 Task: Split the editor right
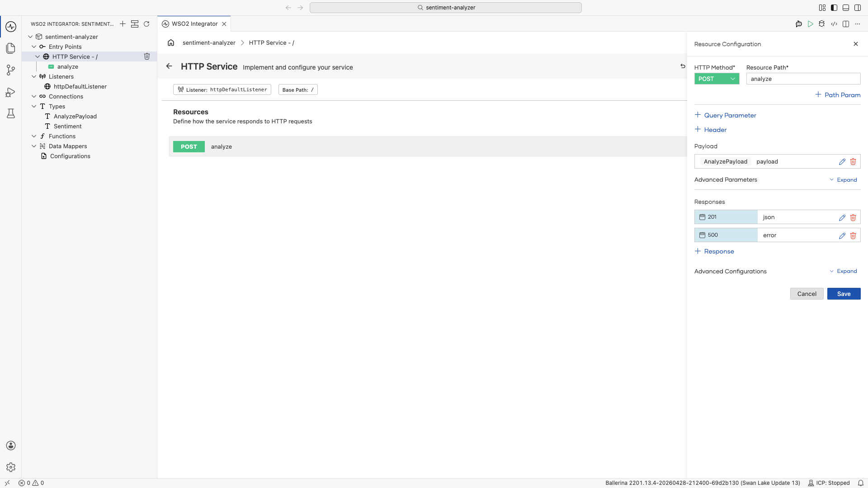point(846,24)
